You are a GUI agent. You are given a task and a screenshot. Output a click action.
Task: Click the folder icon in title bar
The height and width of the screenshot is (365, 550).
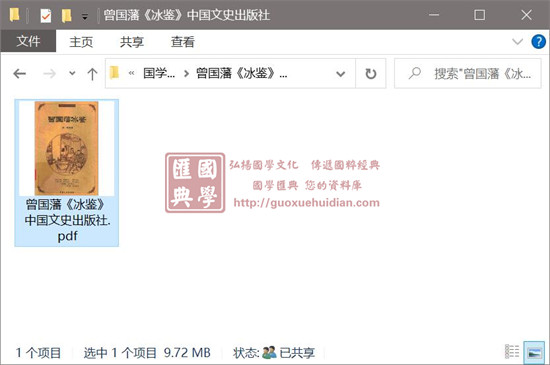pos(14,15)
